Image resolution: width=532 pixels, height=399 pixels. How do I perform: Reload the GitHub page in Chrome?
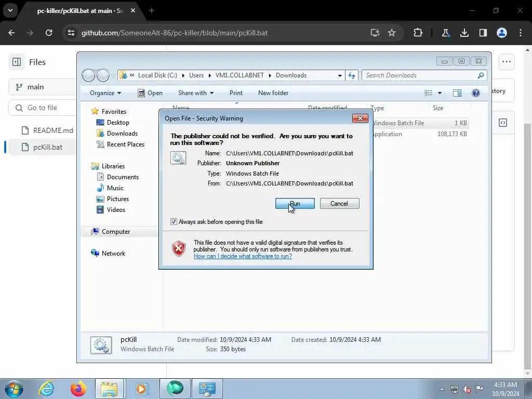coord(49,33)
